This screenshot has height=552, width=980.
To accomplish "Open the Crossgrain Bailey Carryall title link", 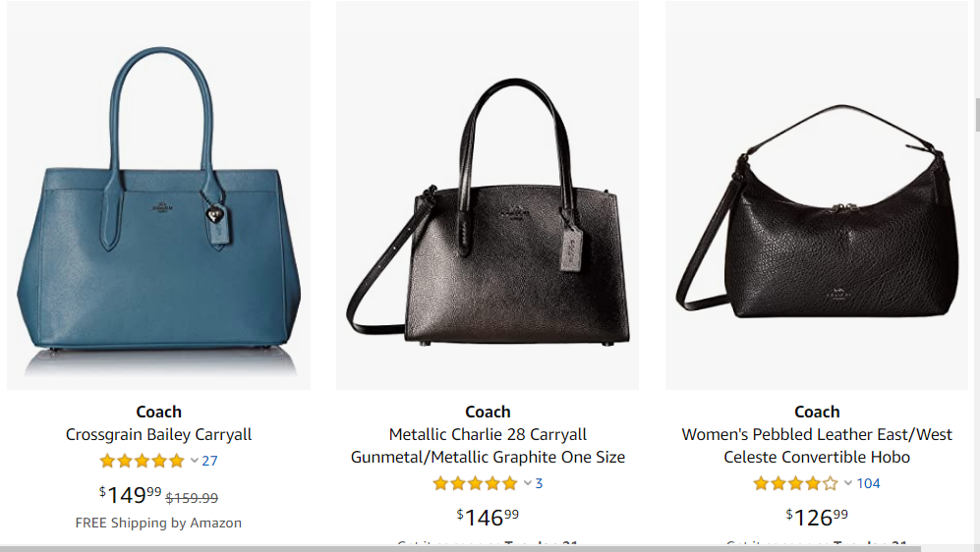I will pos(159,434).
